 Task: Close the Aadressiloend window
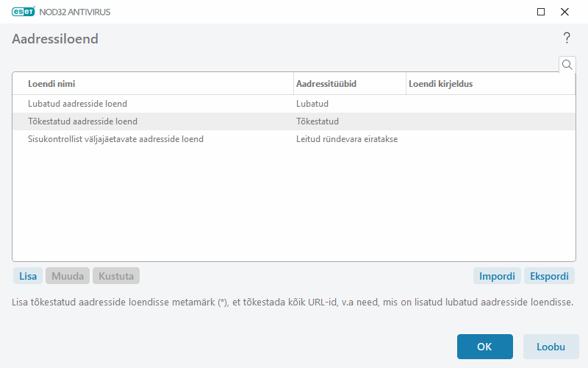coord(564,12)
